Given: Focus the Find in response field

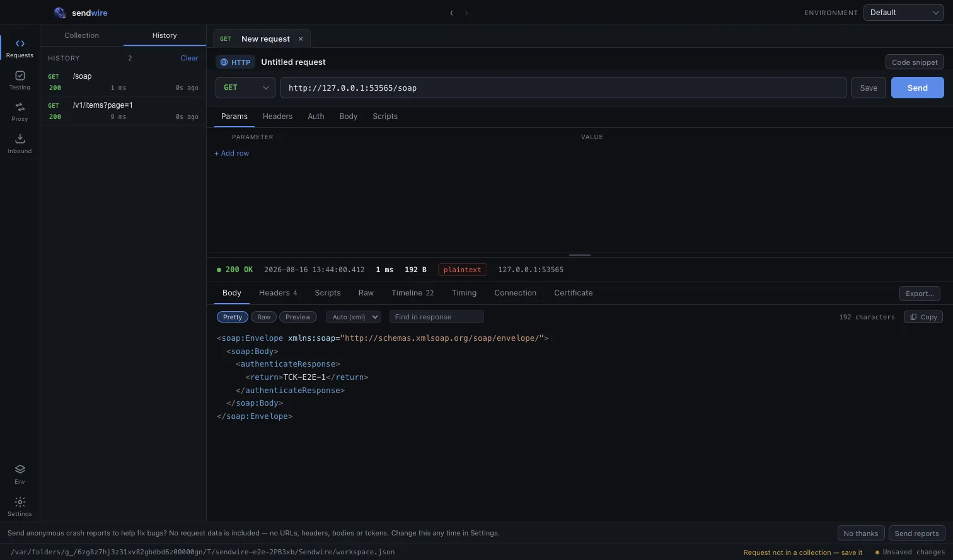Looking at the screenshot, I should click(x=436, y=317).
